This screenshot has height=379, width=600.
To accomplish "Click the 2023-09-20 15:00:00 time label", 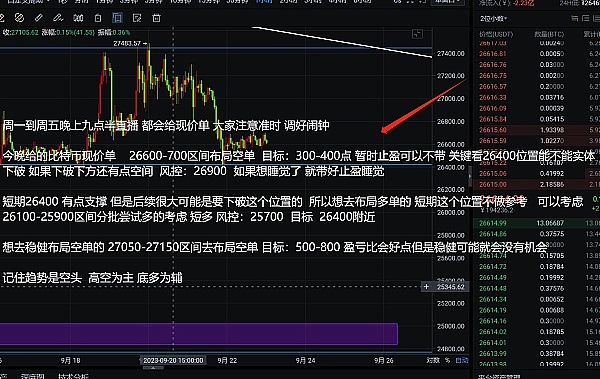I will [x=173, y=360].
